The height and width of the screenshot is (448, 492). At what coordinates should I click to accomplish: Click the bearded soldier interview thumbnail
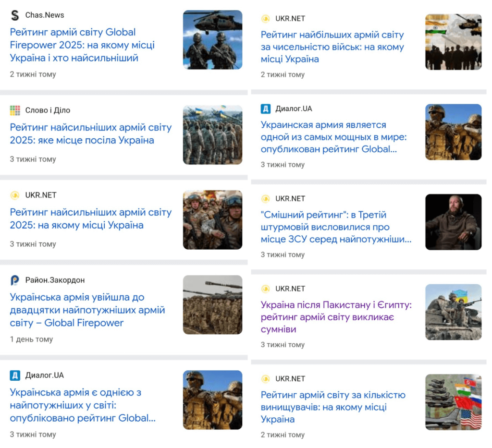(x=453, y=222)
